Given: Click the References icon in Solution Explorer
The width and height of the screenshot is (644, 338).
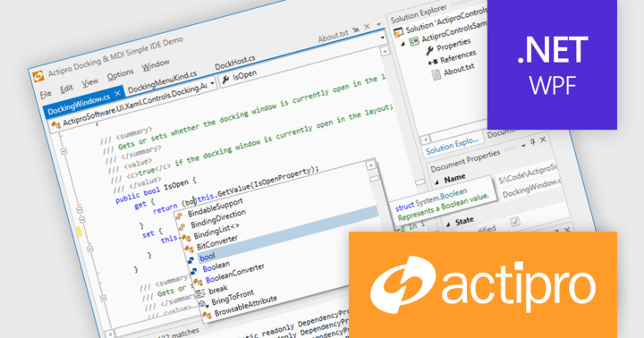Looking at the screenshot, I should (433, 62).
